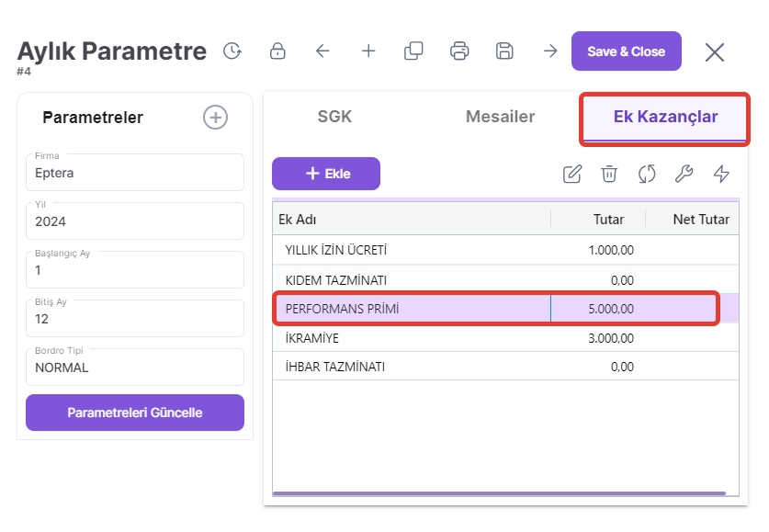Print the Aylık Parametre form
This screenshot has height=532, width=769.
pyautogui.click(x=459, y=51)
